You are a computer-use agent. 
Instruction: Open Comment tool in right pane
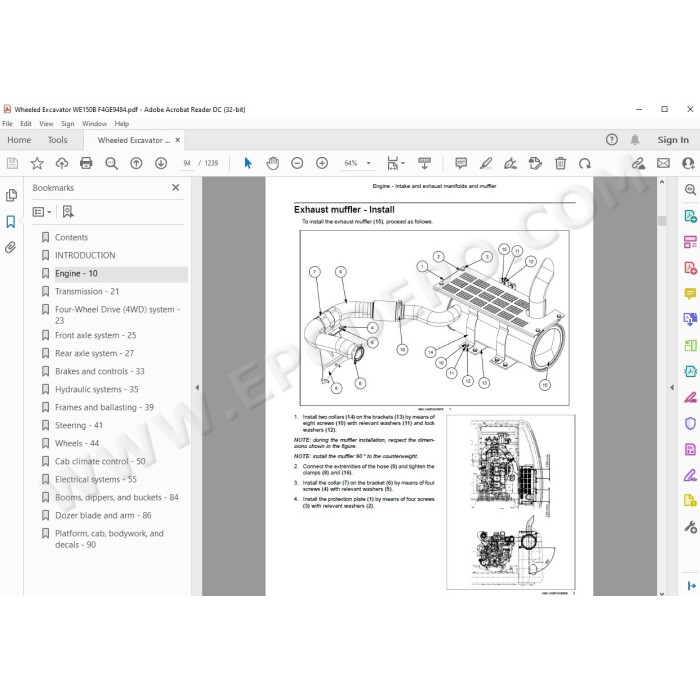click(690, 294)
